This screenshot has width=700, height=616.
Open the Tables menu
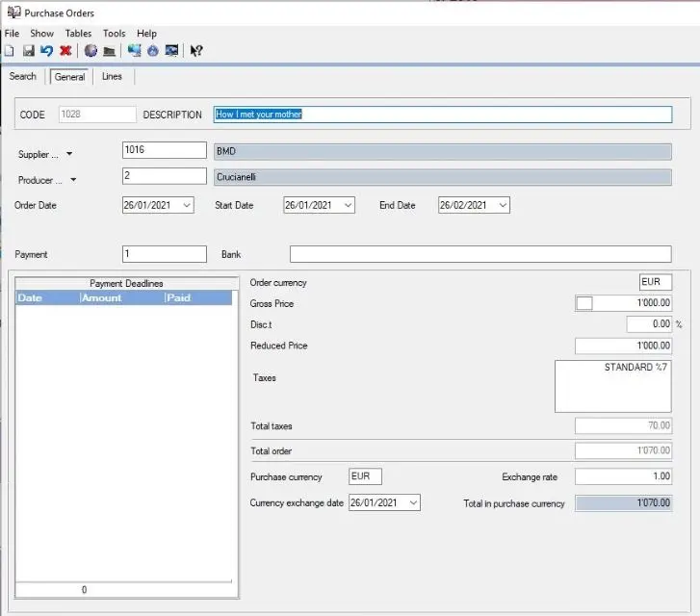[78, 33]
